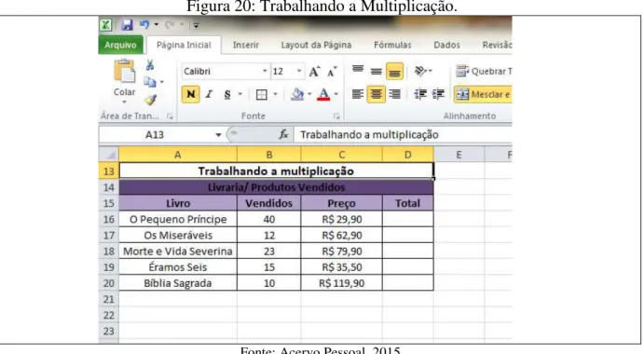Toggle bold (N) formatting

[190, 94]
